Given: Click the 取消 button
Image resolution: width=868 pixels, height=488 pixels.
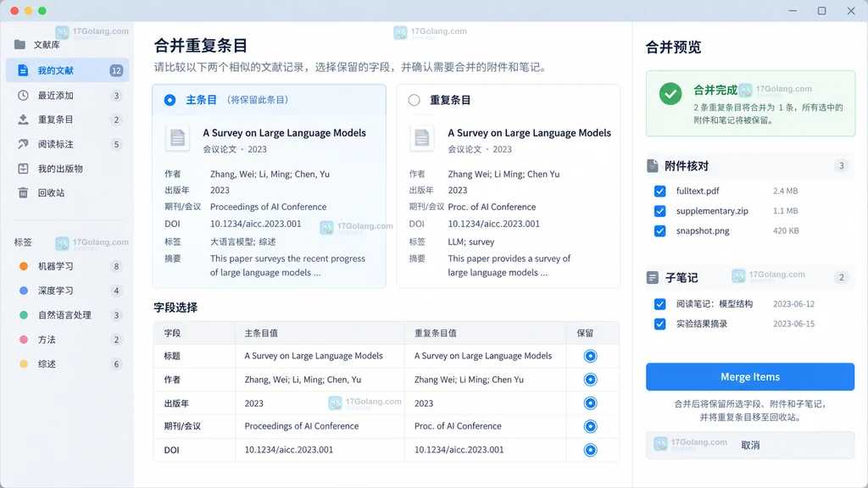Looking at the screenshot, I should pos(750,445).
